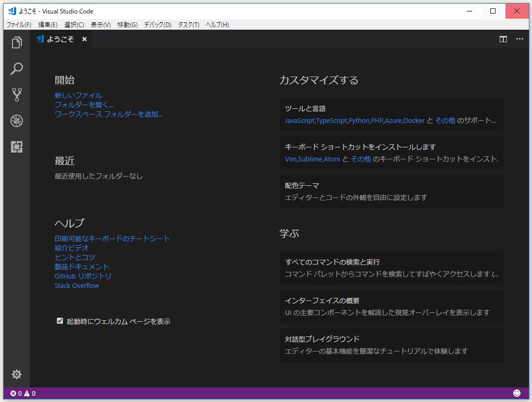Click the VS Code logo in title bar
532x402 pixels.
[x=12, y=11]
